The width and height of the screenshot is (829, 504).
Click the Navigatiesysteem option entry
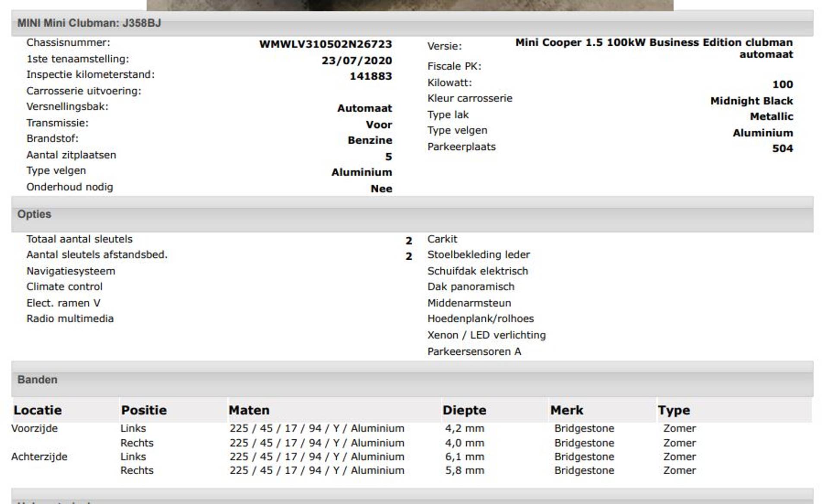(71, 271)
